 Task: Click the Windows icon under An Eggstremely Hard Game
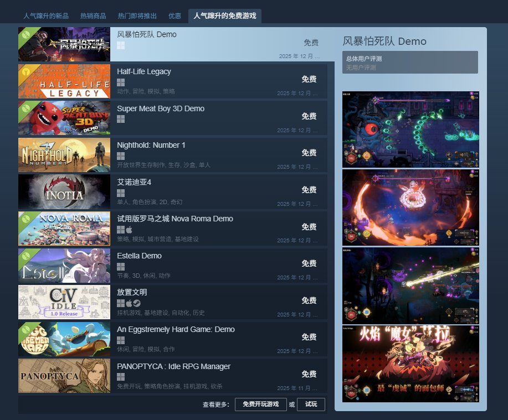pos(121,340)
